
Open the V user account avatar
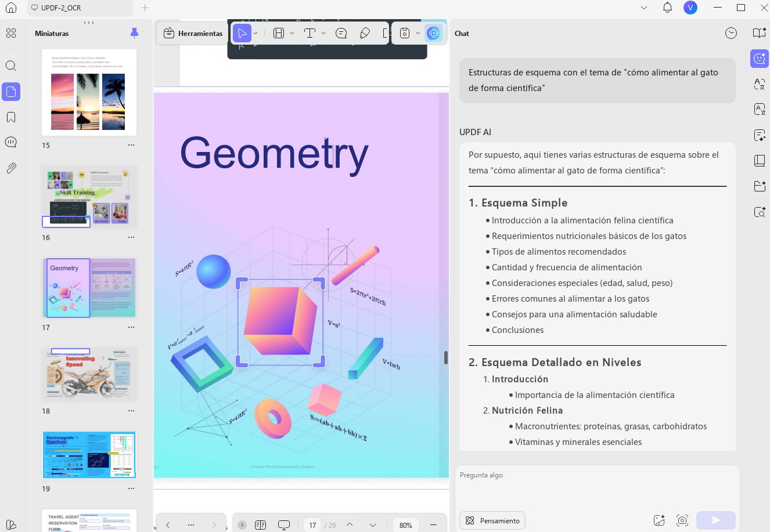click(690, 8)
